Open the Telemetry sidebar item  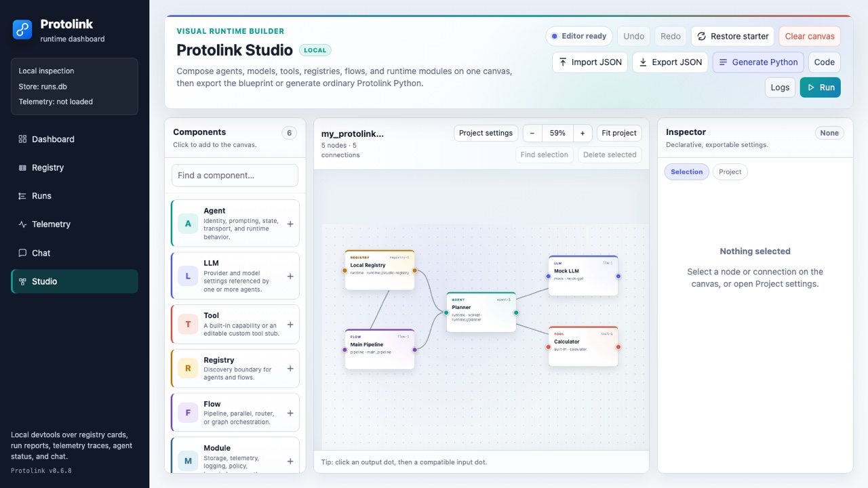(75, 224)
